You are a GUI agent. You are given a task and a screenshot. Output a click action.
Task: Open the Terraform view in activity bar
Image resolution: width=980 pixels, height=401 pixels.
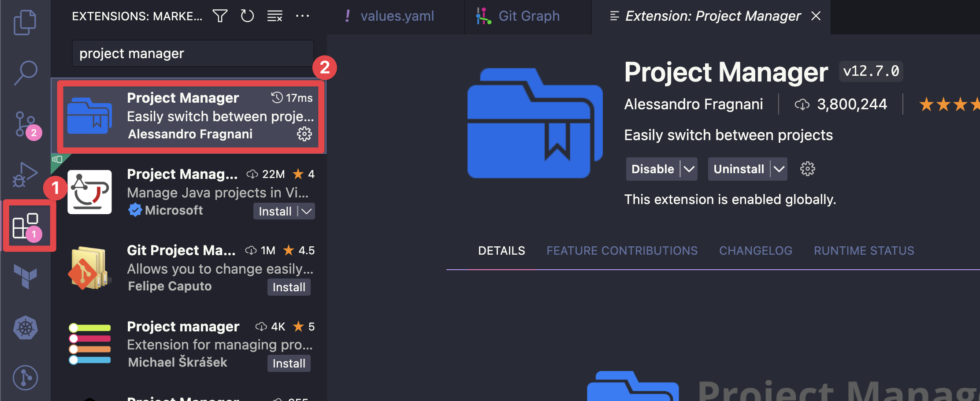(25, 277)
